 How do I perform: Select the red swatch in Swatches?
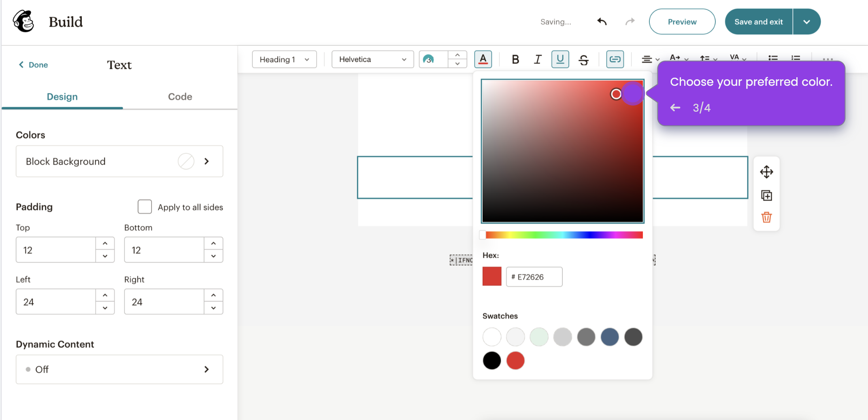click(515, 361)
